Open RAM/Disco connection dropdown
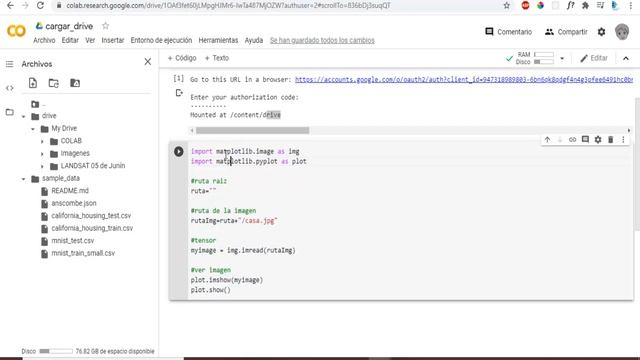 562,58
